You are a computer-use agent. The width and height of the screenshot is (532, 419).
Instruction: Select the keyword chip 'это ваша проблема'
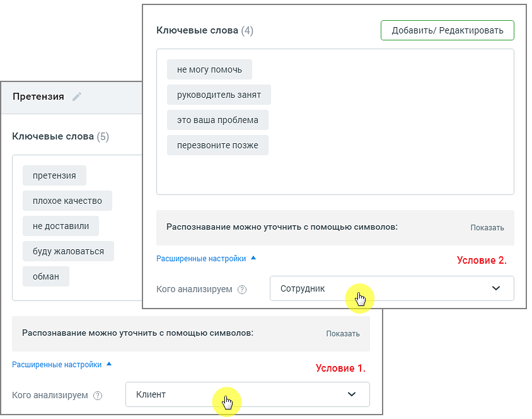[x=217, y=120]
